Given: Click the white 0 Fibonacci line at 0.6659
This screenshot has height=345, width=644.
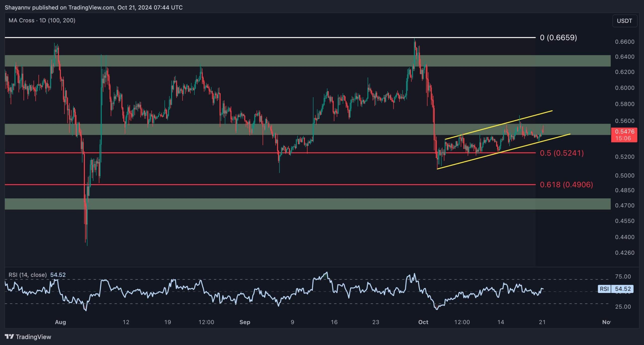Looking at the screenshot, I should 270,37.
